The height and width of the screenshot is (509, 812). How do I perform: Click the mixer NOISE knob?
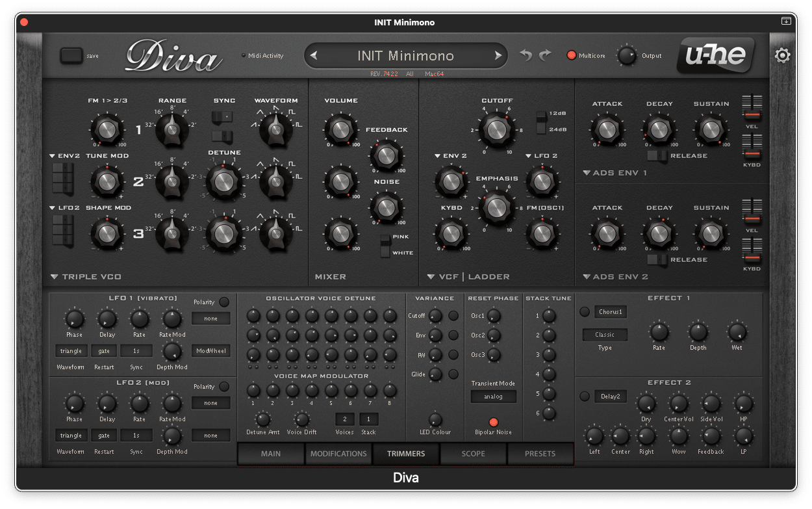(x=386, y=207)
